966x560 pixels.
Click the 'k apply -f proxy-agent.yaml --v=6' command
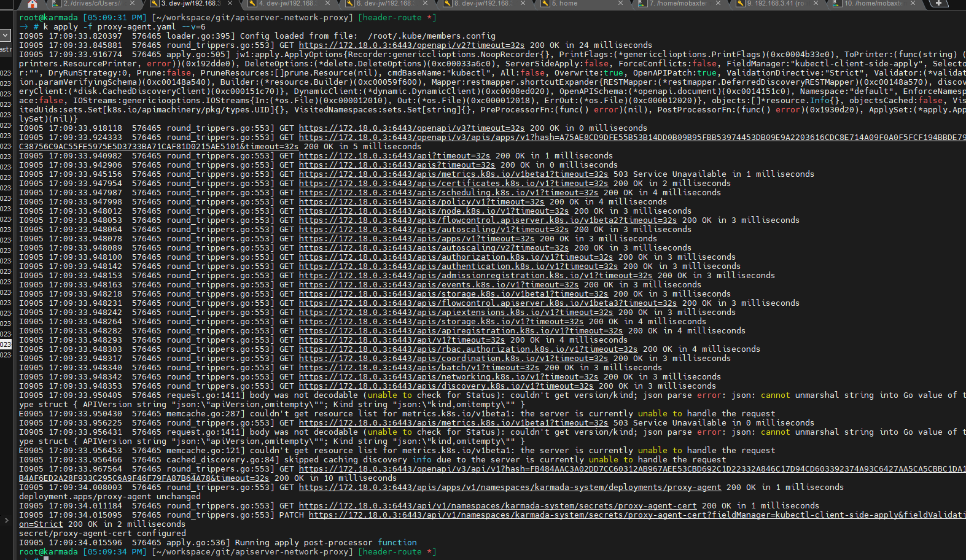pyautogui.click(x=124, y=27)
